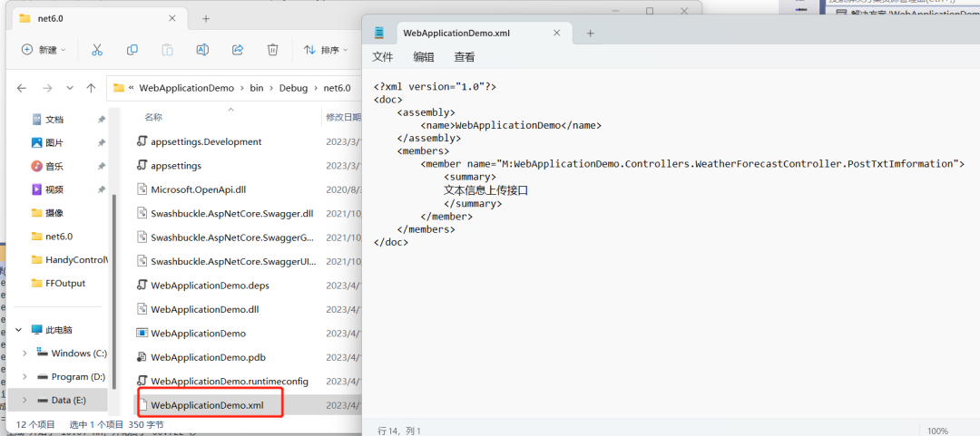This screenshot has height=436, width=980.
Task: Go forward with the Explorer forward arrow
Action: 47,88
